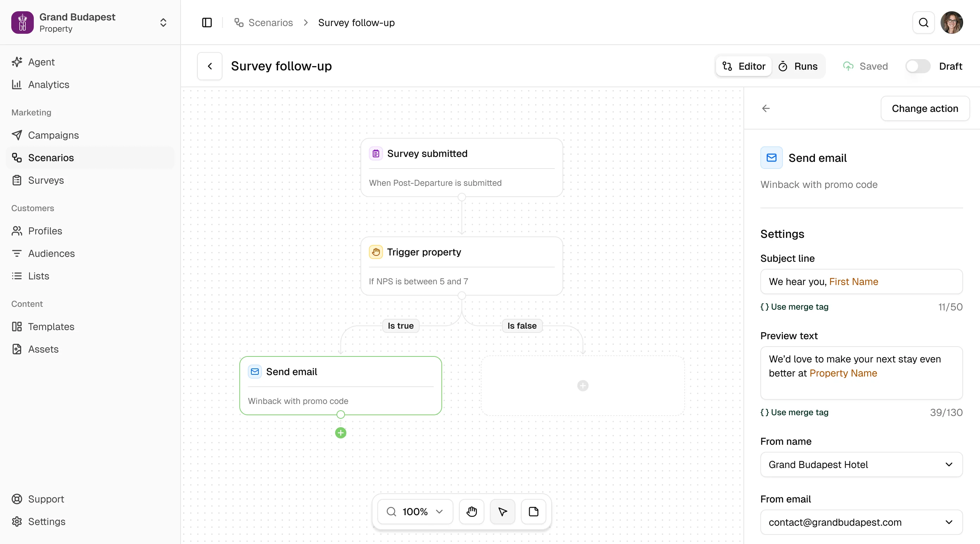Click the Winback with promo code panel description

819,184
